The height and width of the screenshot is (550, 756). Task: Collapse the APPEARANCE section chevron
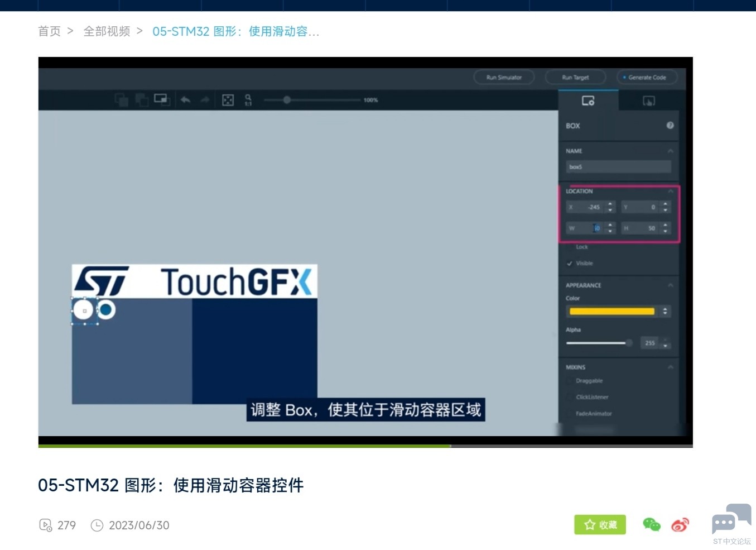click(670, 285)
